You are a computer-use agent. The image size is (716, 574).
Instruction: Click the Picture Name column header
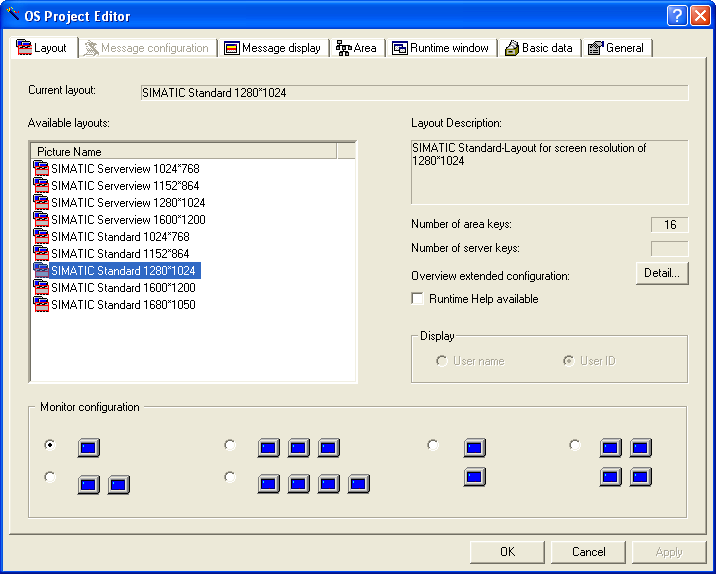click(184, 151)
